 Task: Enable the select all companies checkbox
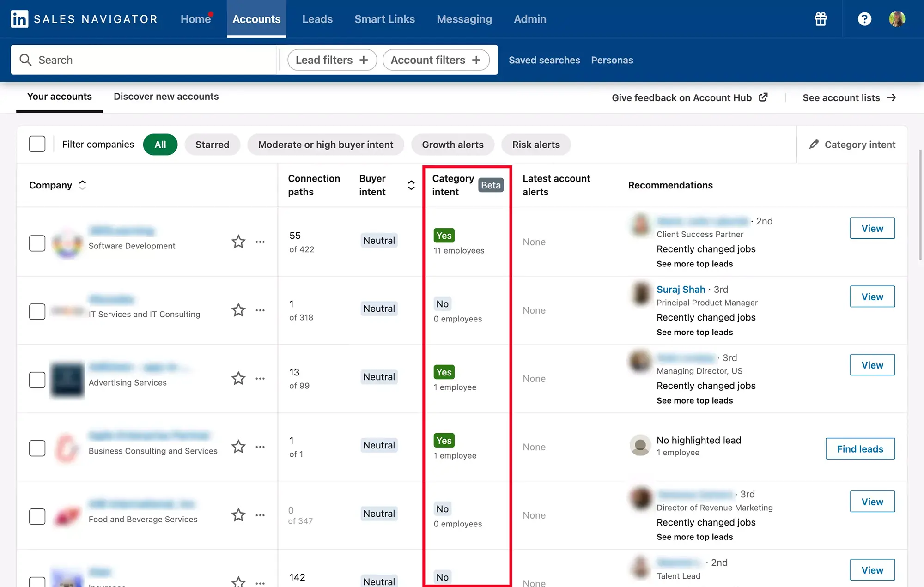tap(37, 144)
